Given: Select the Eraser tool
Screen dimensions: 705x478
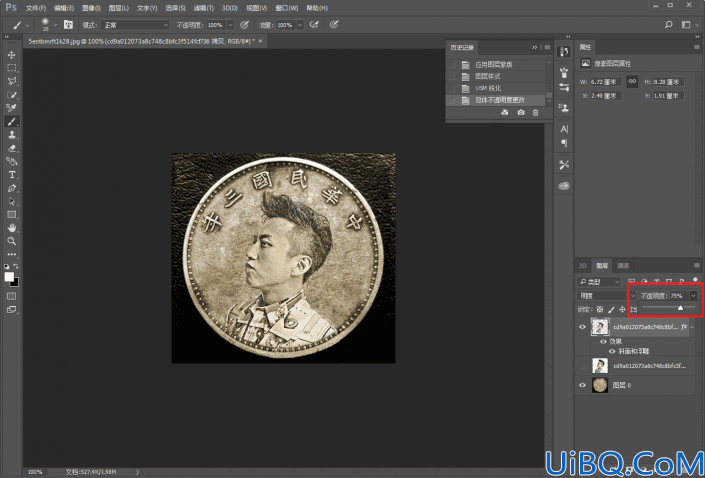Looking at the screenshot, I should pyautogui.click(x=12, y=148).
